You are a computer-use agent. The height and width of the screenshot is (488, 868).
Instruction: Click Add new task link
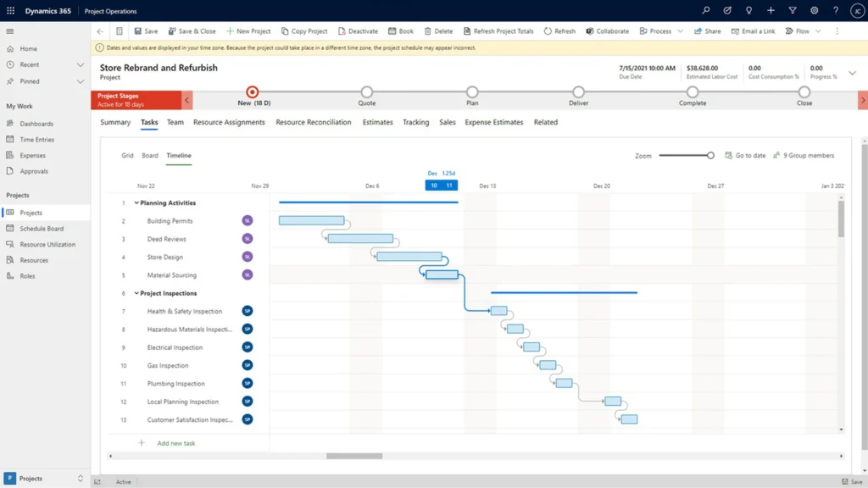tap(175, 443)
